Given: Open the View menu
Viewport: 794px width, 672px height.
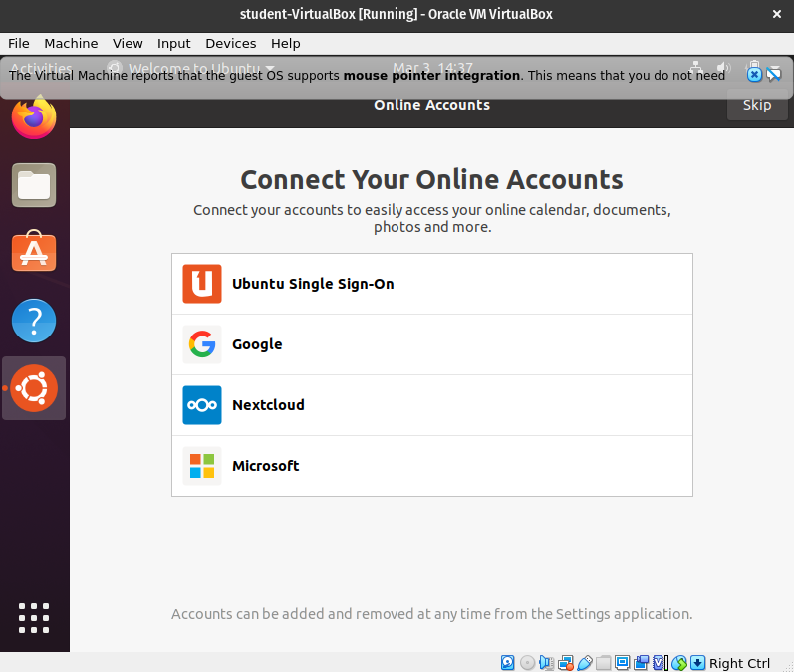Looking at the screenshot, I should tap(128, 43).
